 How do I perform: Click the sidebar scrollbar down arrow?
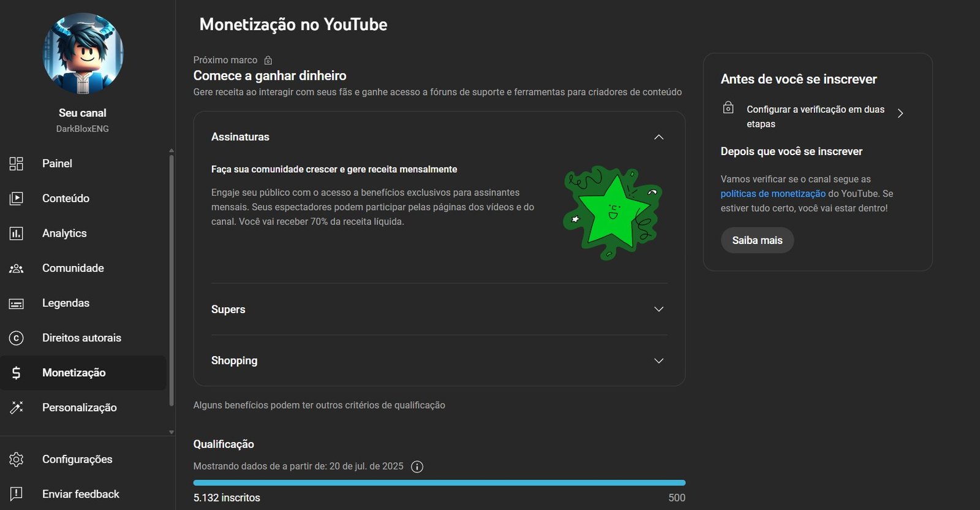click(x=171, y=432)
